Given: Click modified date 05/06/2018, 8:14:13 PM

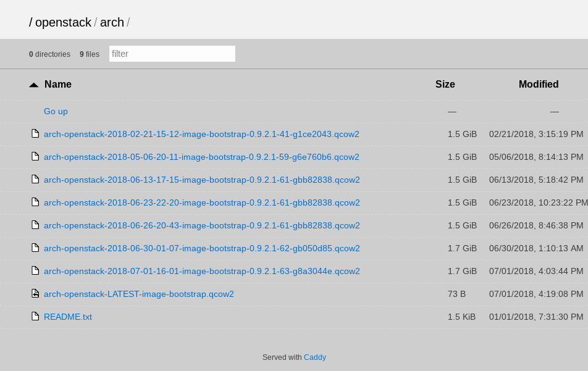Looking at the screenshot, I should 536,157.
